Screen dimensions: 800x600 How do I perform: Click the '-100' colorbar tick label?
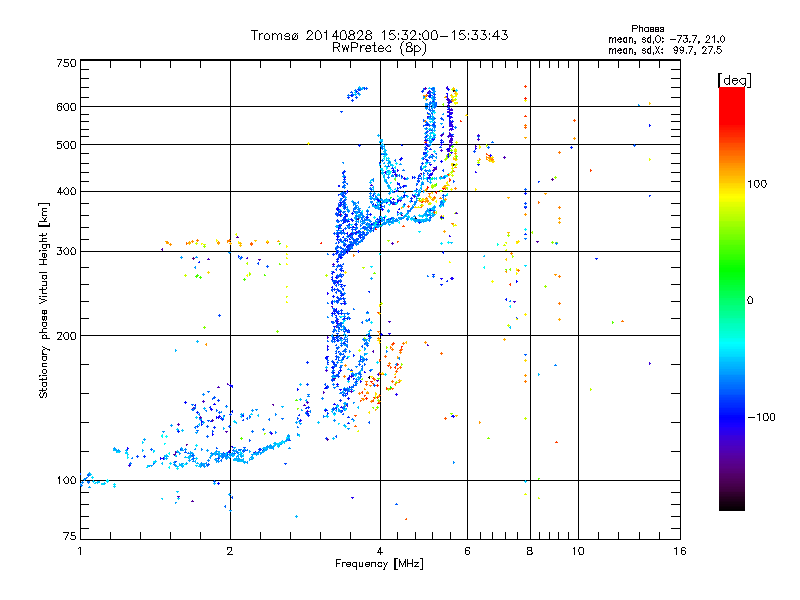[761, 417]
